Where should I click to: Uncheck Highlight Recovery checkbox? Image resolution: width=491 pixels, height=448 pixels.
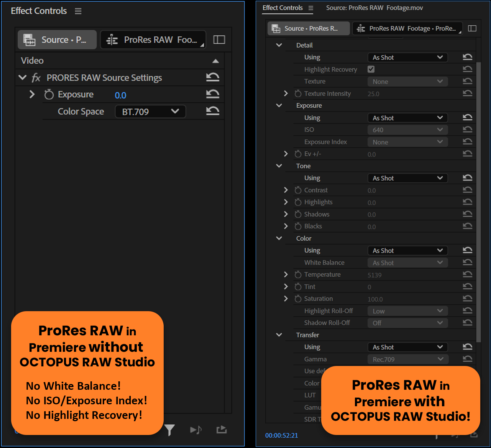(371, 69)
